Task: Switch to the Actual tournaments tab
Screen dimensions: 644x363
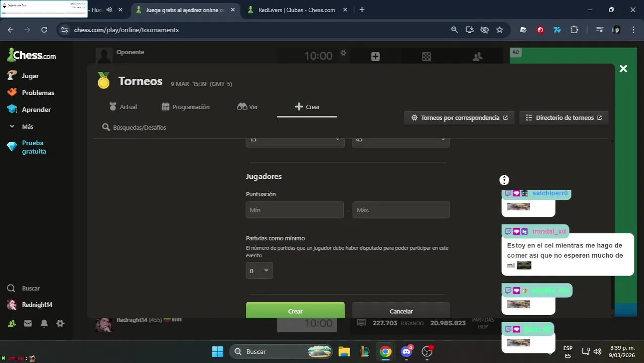Action: (123, 107)
